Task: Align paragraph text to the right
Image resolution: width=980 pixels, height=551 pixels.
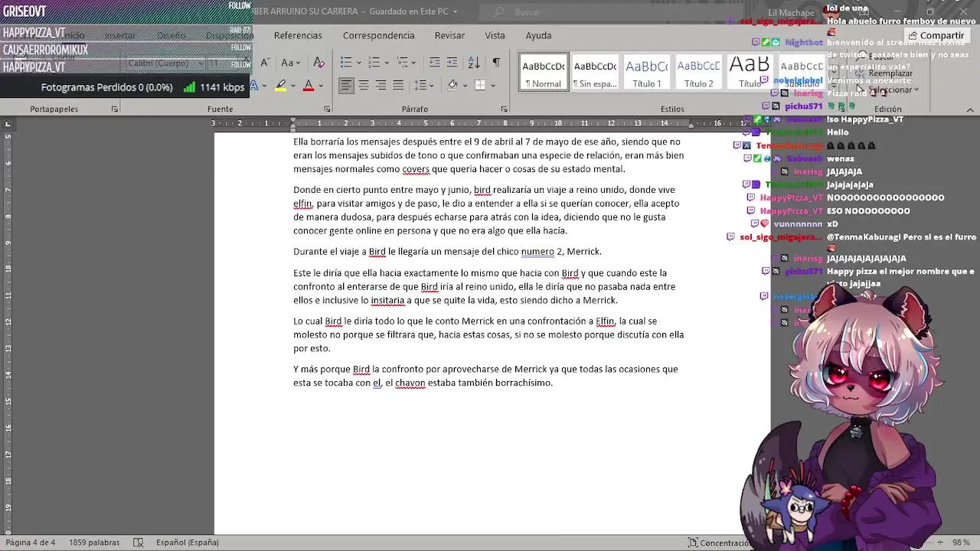Action: coord(381,85)
